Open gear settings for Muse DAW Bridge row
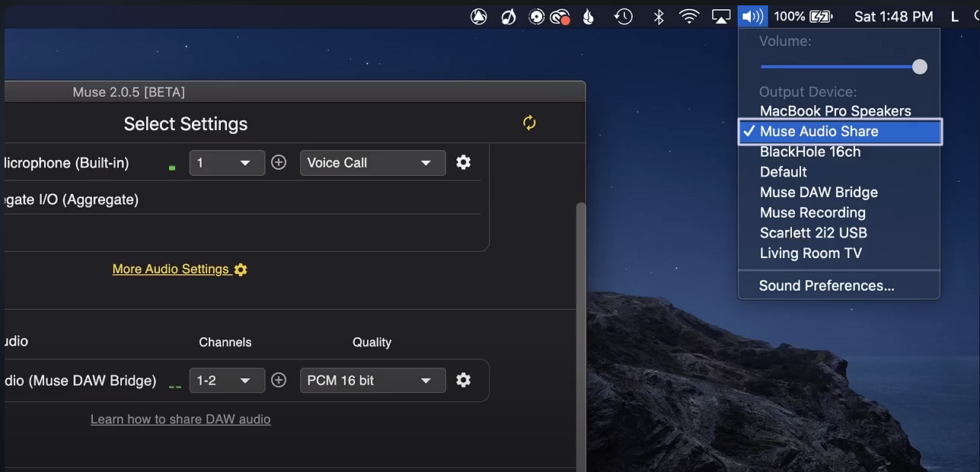This screenshot has width=980, height=472. tap(463, 380)
